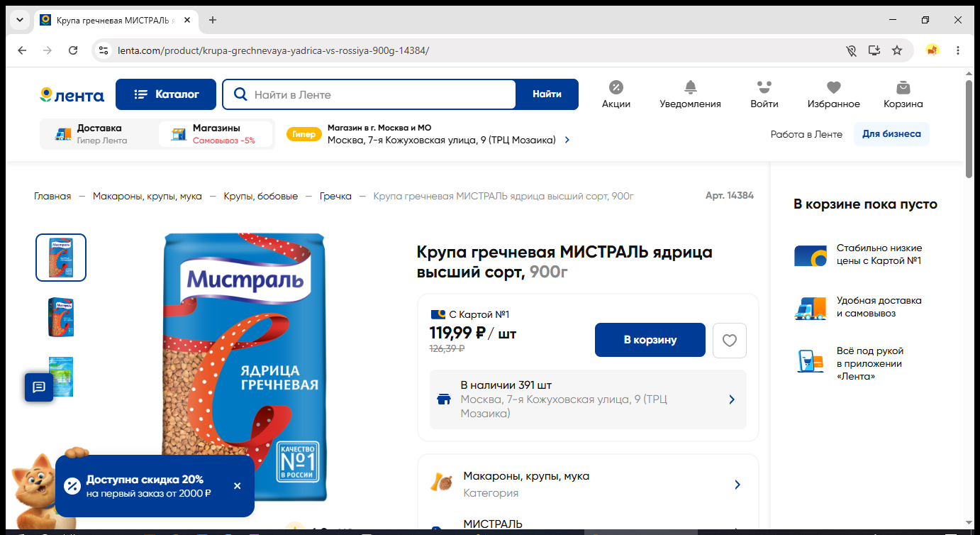Image resolution: width=980 pixels, height=535 pixels.
Task: Click the Войти login icon
Action: [x=764, y=94]
